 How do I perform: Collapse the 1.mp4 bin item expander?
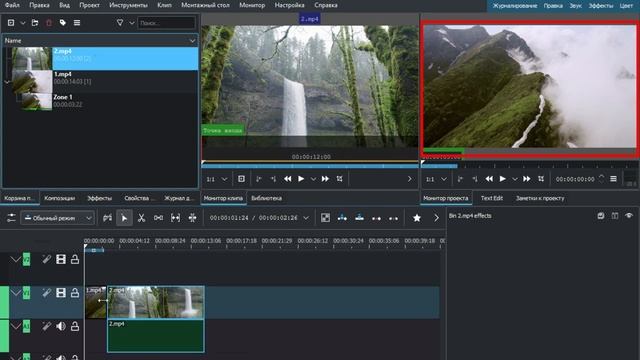pyautogui.click(x=7, y=82)
